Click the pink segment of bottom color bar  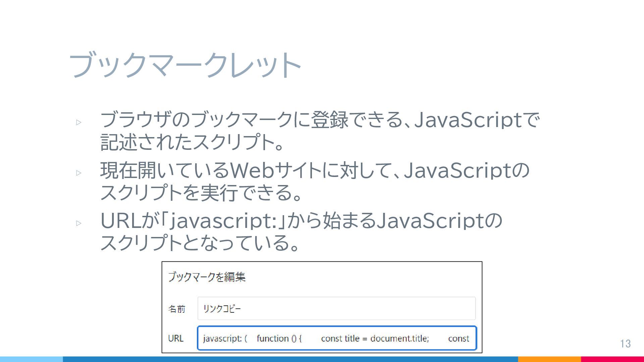click(612, 359)
